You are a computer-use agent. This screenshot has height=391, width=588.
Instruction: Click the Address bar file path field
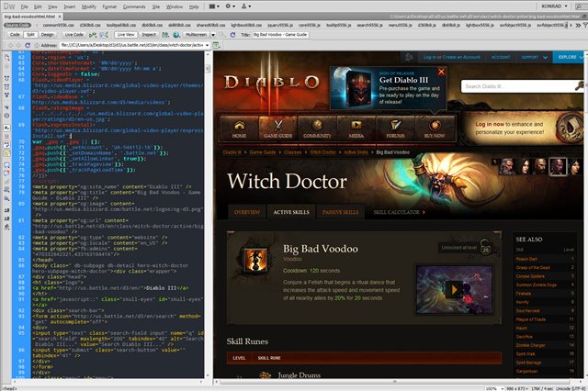point(132,45)
